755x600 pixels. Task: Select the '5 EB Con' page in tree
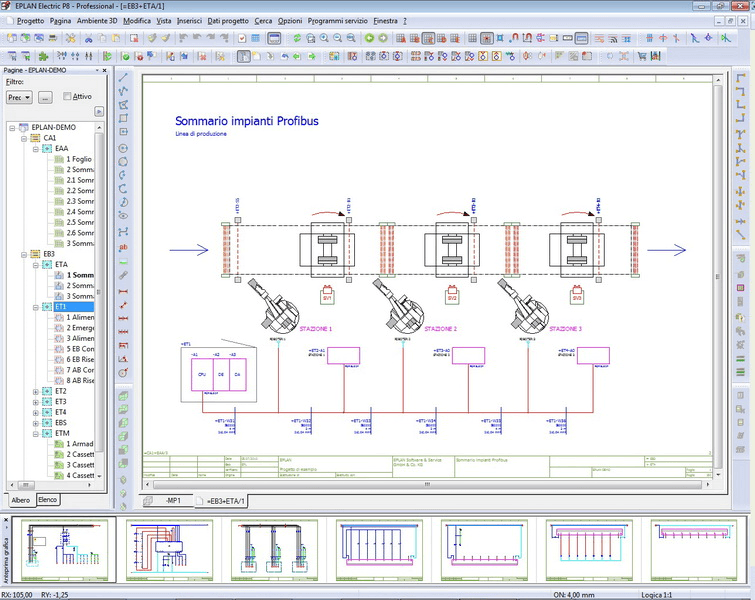80,349
